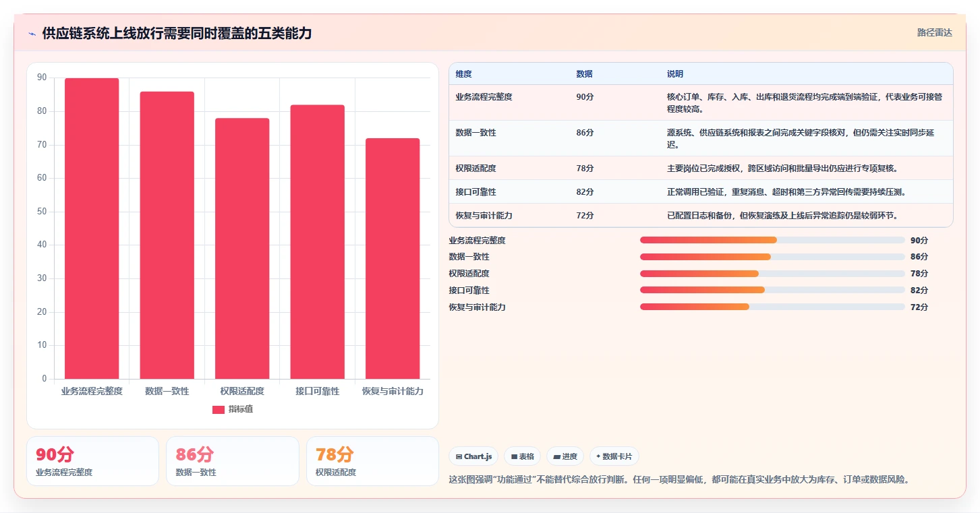Click the Chart.js chip
Screen dimensions: 980x513
point(473,456)
